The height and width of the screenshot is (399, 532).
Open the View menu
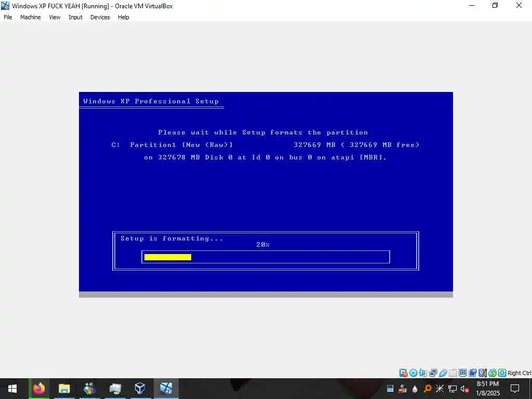55,17
